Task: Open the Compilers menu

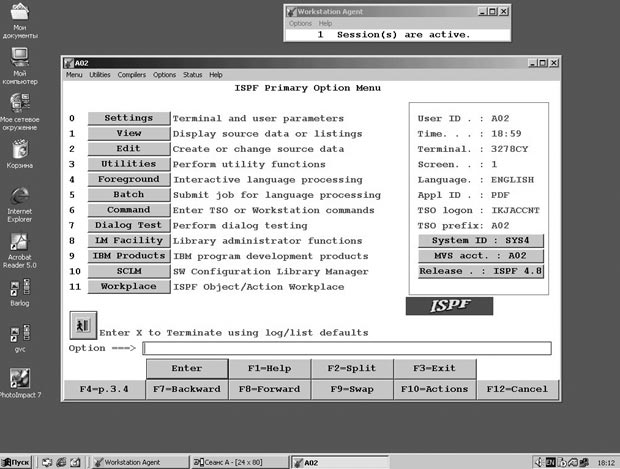Action: pos(132,75)
